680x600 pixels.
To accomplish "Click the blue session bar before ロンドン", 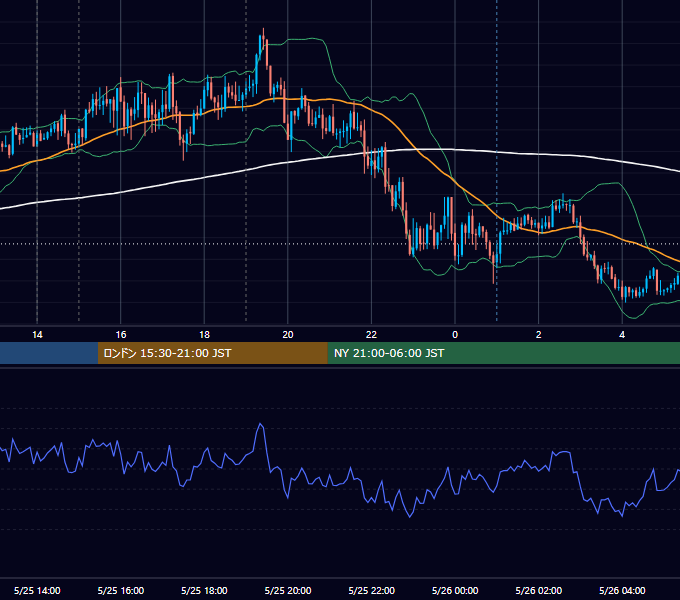I will (x=49, y=353).
